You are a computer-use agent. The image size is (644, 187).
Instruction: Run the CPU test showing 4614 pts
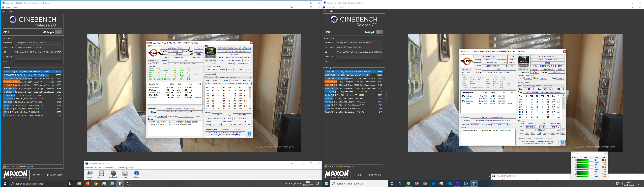pos(58,32)
